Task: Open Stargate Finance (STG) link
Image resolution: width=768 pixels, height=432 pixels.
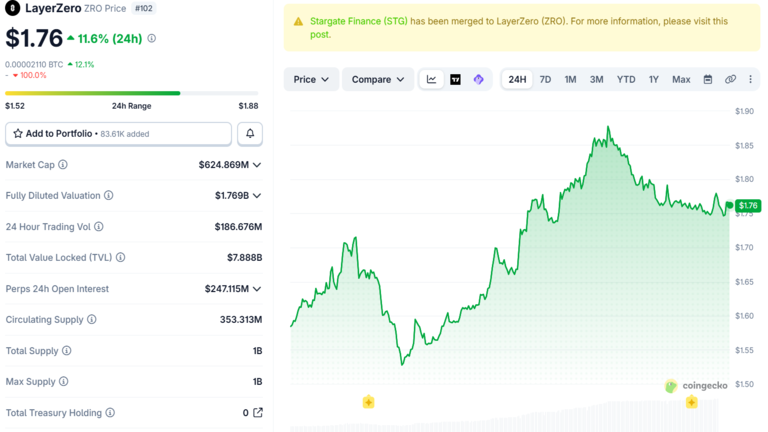Action: point(359,22)
